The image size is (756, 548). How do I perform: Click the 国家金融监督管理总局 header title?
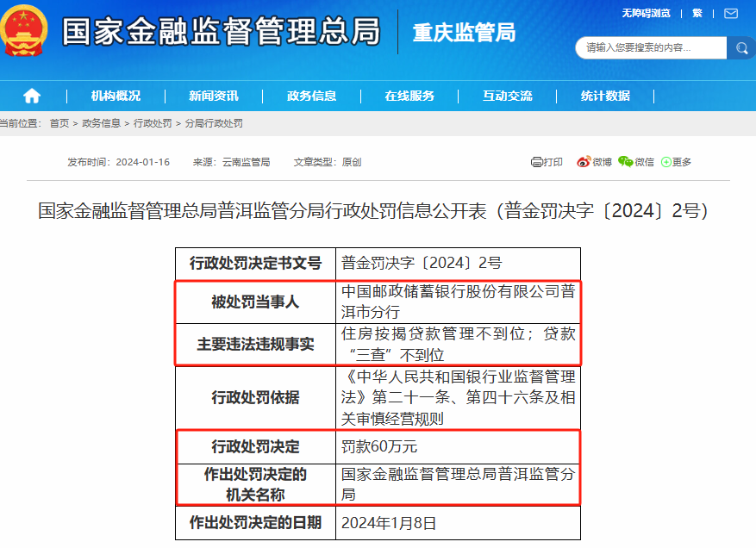[x=222, y=32]
